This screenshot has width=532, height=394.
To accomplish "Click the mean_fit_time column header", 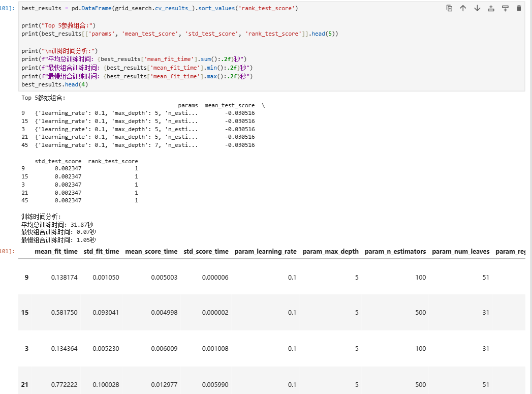I will [56, 252].
